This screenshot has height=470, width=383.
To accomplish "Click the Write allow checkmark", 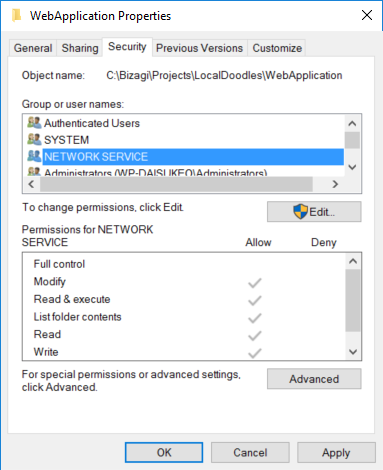I will pos(255,353).
